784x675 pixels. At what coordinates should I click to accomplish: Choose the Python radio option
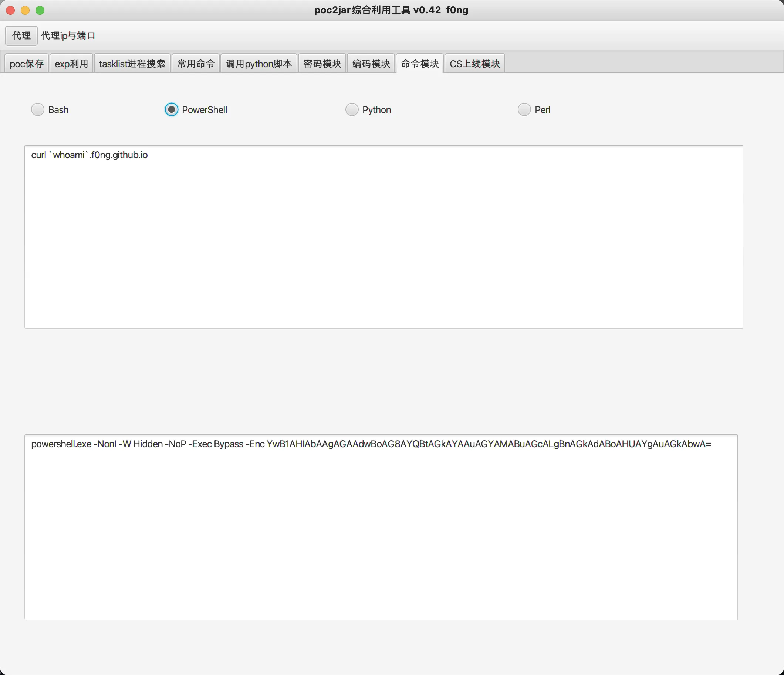point(352,110)
